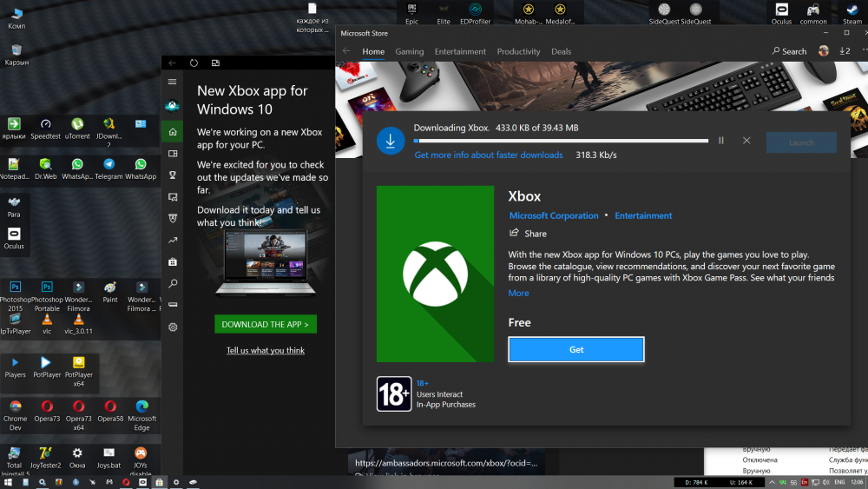Screen dimensions: 868x489
Task: Open vlc_3.0.11 desktop shortcut
Action: [78, 324]
